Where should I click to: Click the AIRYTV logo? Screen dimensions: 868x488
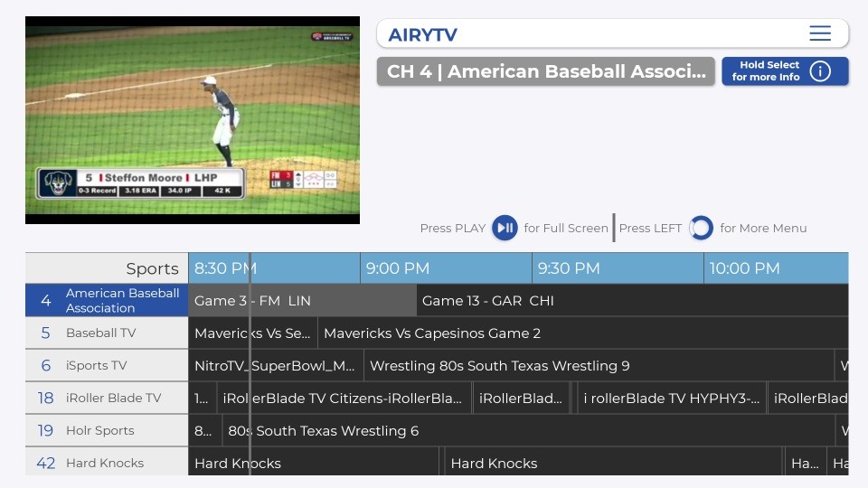(422, 35)
